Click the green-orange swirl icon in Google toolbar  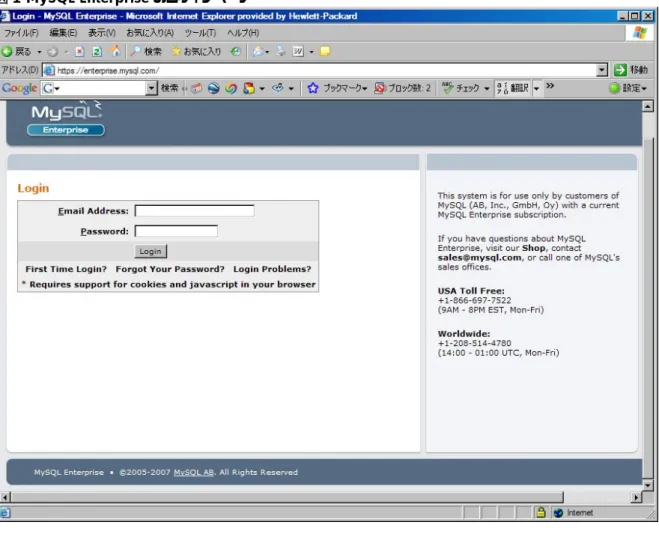coord(231,88)
